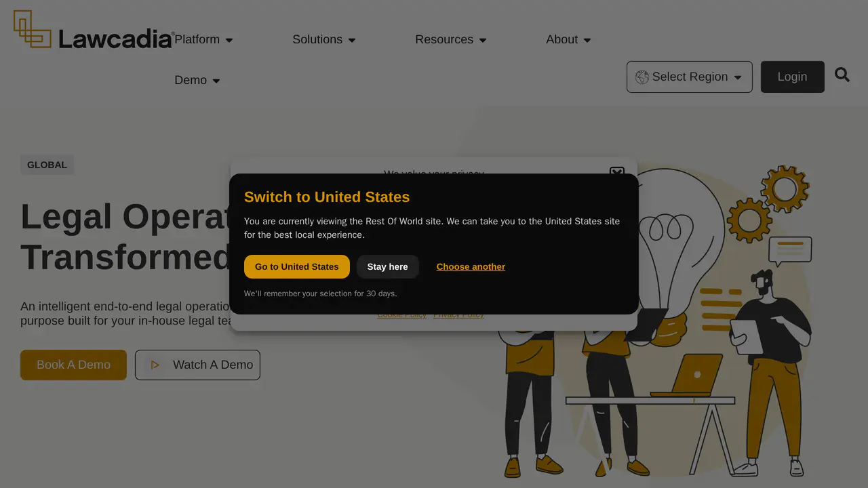868x488 pixels.
Task: Click the GLOBAL badge
Action: [47, 165]
